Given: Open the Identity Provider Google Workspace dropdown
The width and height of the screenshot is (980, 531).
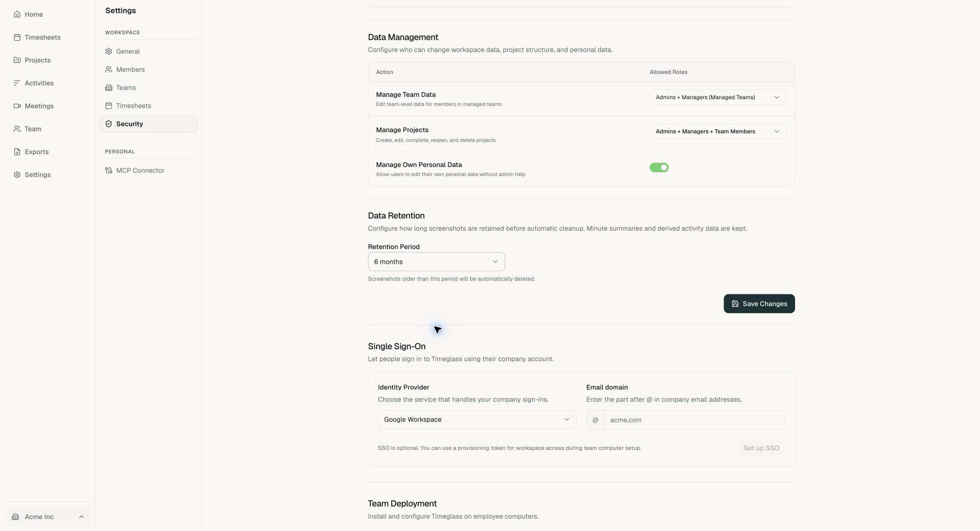Looking at the screenshot, I should click(x=477, y=419).
